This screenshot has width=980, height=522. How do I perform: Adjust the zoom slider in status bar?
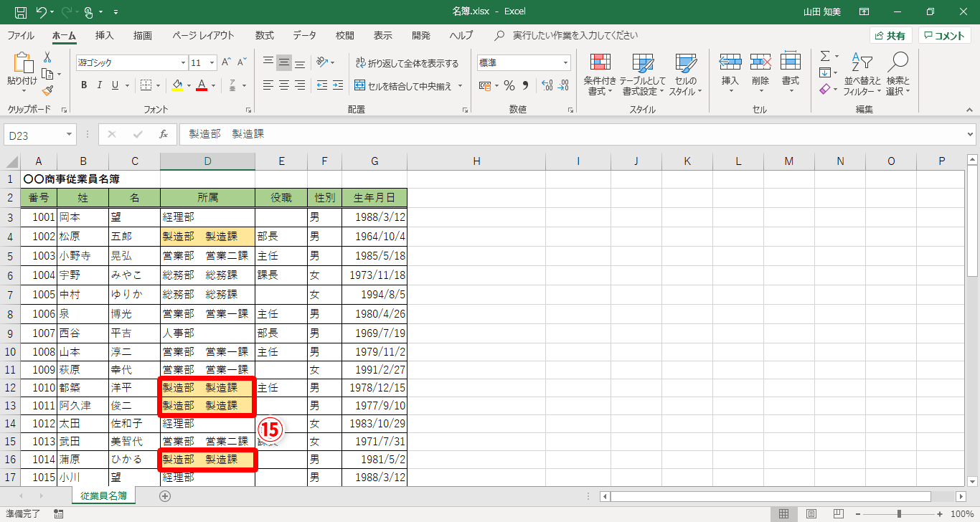(x=899, y=513)
